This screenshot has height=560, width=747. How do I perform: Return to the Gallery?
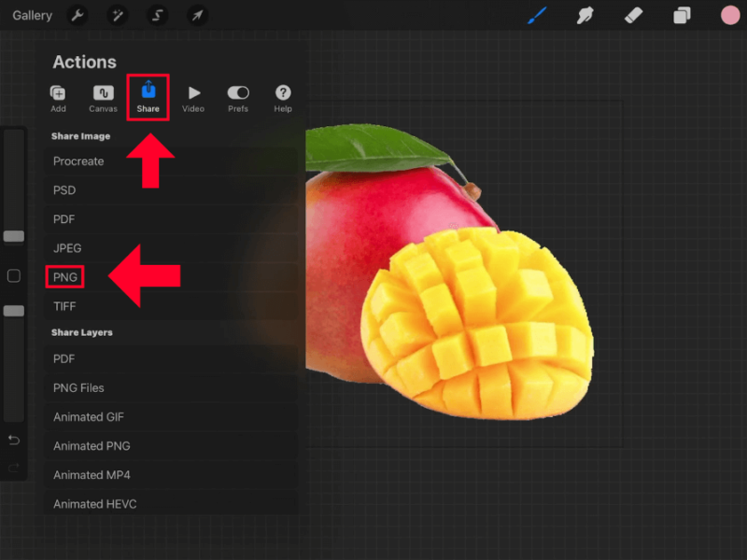[32, 15]
